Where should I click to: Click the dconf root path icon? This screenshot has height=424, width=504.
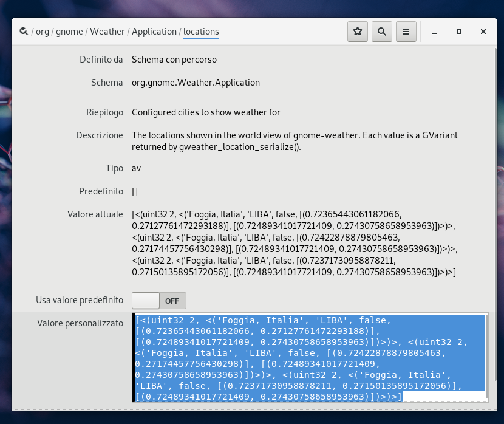24,32
